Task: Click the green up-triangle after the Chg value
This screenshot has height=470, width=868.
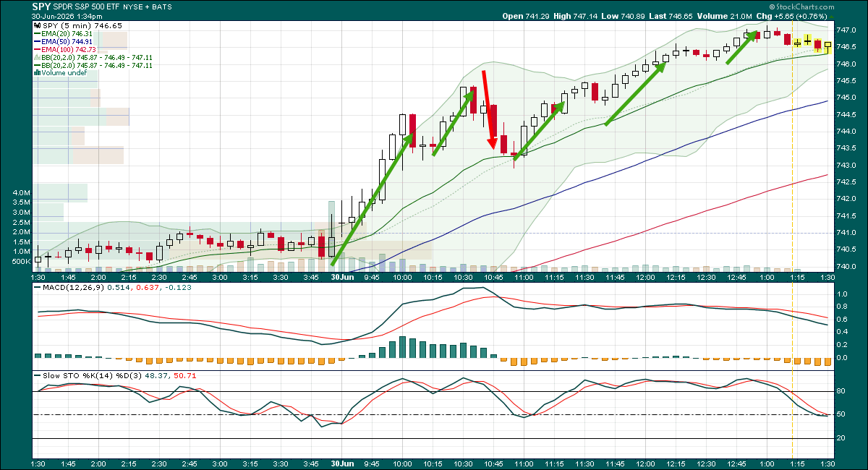Action: click(x=832, y=15)
